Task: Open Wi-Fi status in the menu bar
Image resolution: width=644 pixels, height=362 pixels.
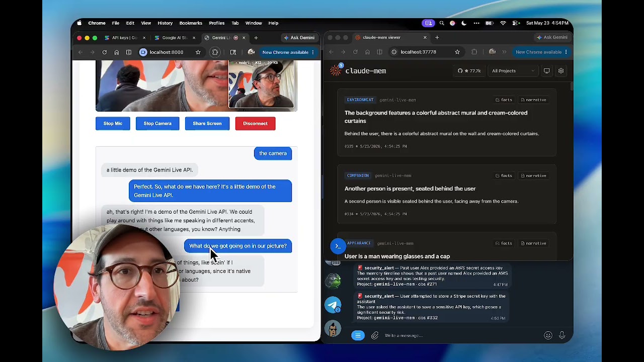Action: click(503, 23)
